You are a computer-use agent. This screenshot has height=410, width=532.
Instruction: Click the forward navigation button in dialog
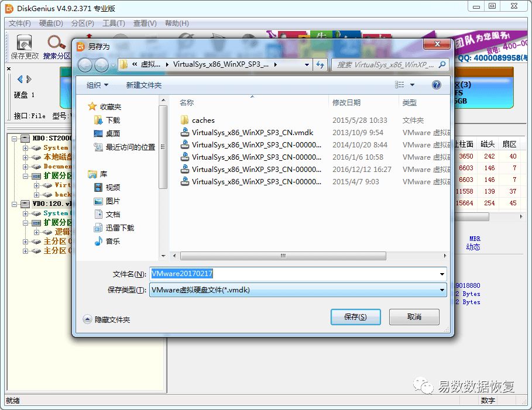point(101,65)
